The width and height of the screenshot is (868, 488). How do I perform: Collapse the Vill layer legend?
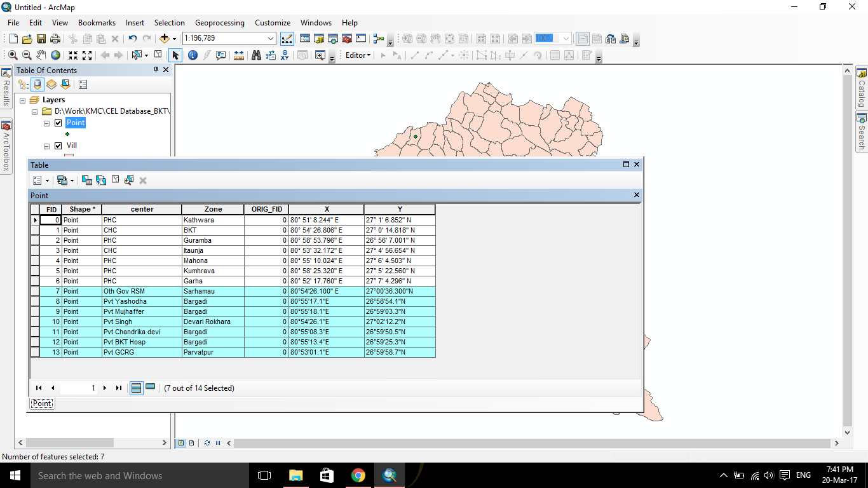coord(46,146)
